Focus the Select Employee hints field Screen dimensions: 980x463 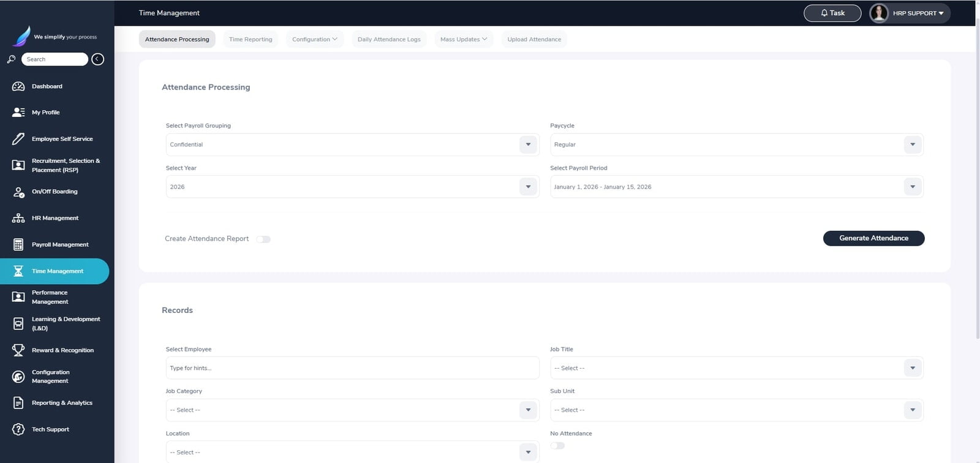tap(352, 368)
